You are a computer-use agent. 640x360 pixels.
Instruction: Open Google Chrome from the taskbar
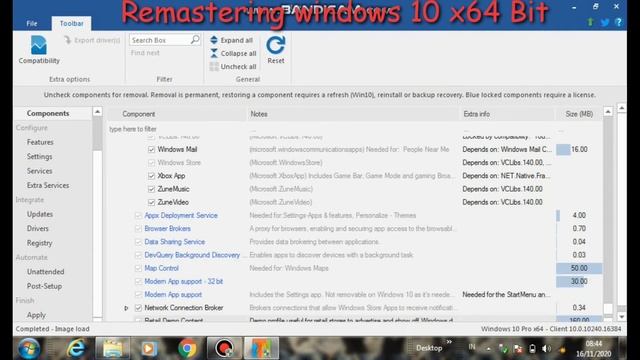pyautogui.click(x=187, y=348)
